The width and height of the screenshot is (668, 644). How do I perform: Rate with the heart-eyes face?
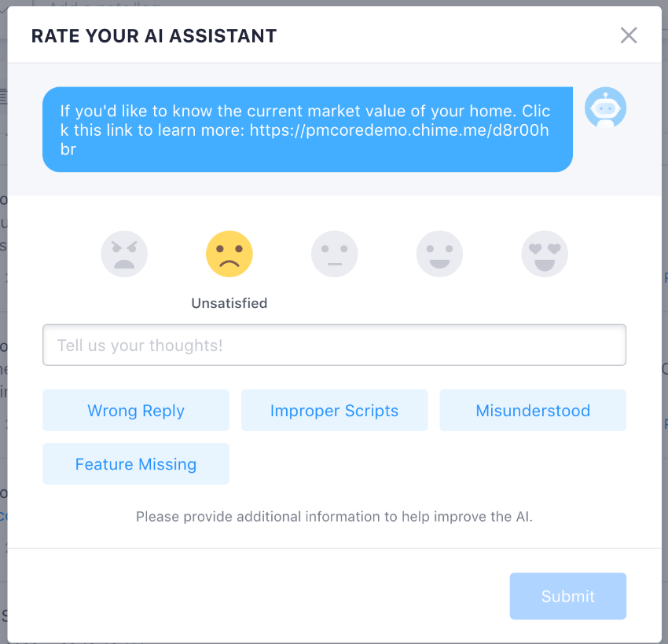click(545, 254)
